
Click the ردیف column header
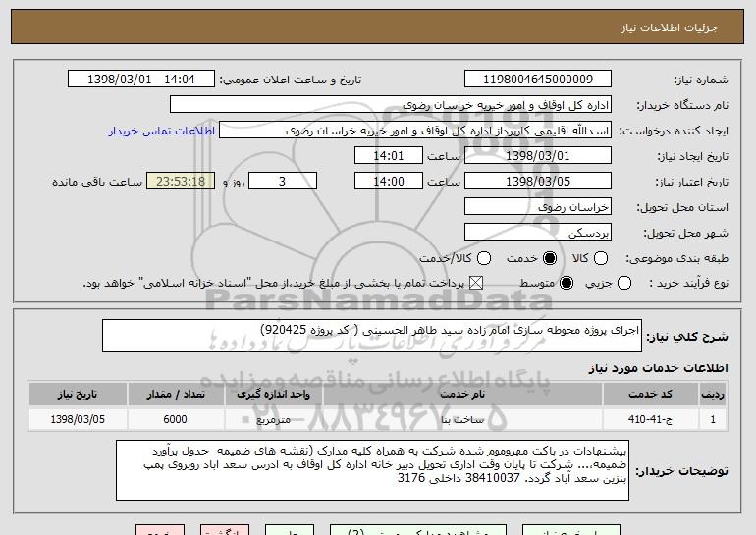pos(713,395)
